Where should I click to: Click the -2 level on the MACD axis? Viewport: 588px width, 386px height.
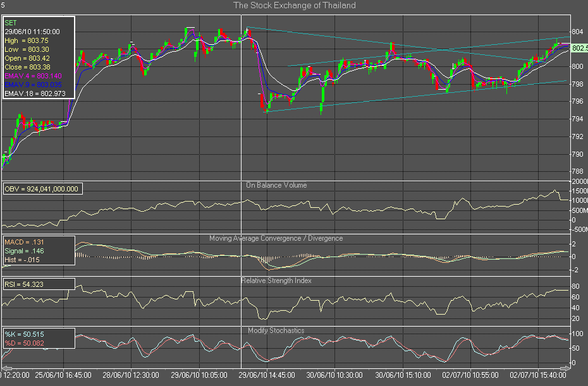pos(574,270)
